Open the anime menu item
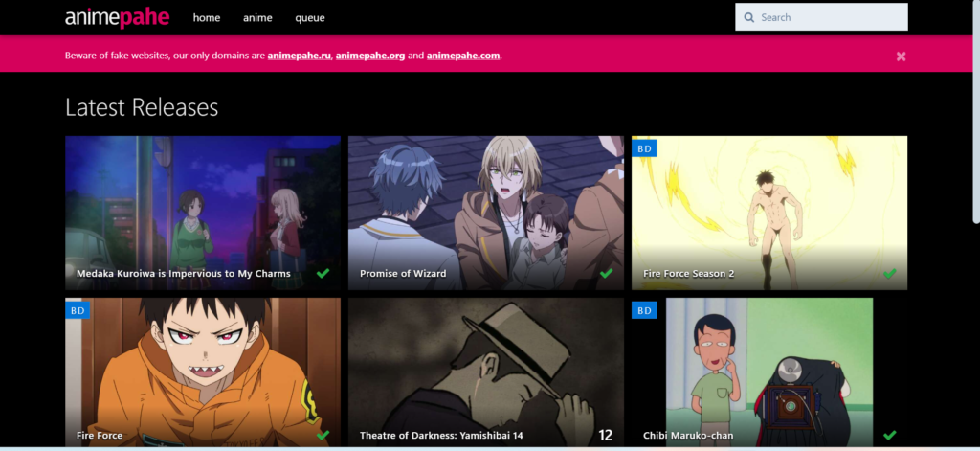 257,17
